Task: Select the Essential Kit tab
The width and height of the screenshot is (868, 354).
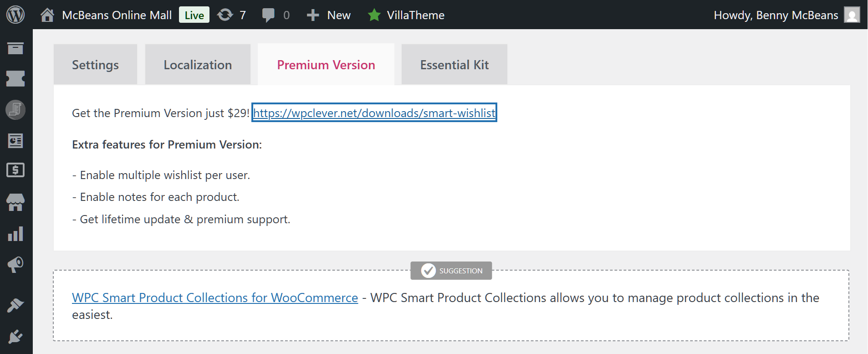Action: click(454, 65)
